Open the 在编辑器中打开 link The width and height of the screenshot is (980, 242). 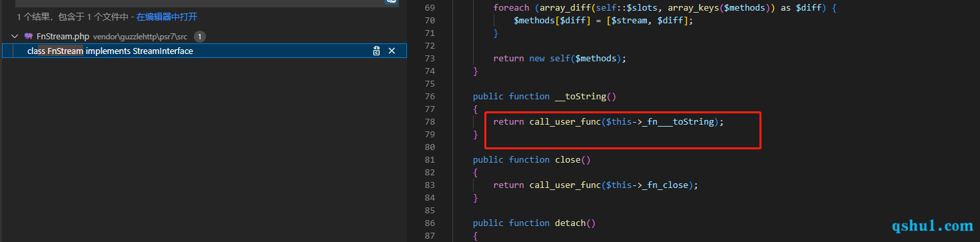(167, 17)
